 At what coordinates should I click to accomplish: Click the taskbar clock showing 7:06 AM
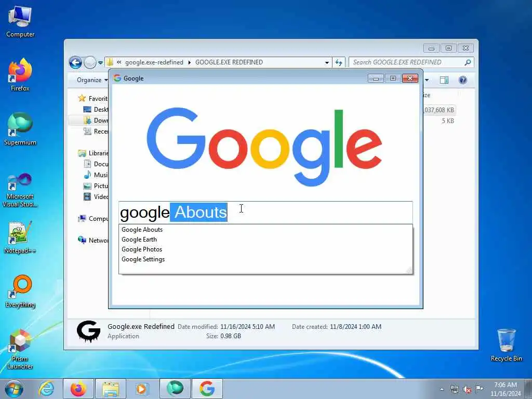pos(506,389)
